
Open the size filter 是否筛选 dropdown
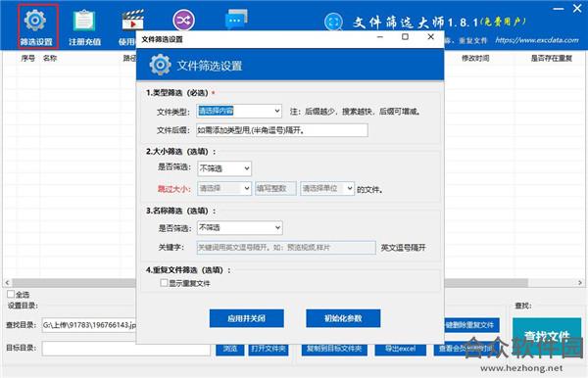[224, 168]
